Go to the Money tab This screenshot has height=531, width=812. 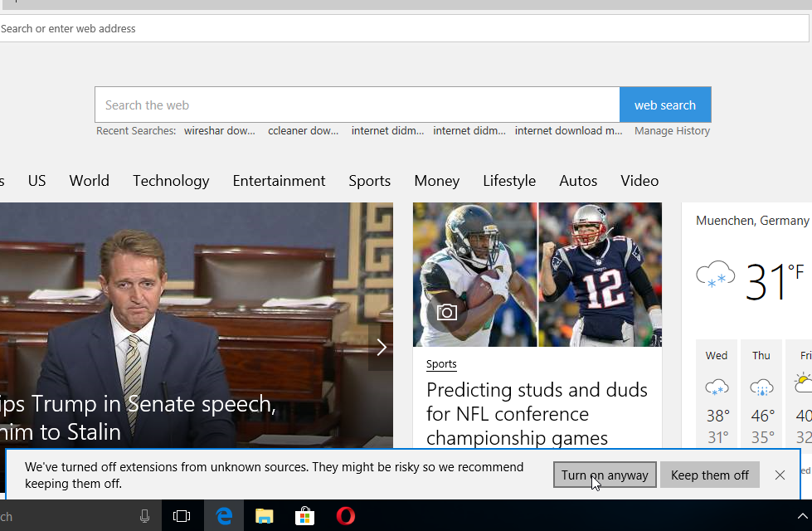tap(436, 181)
